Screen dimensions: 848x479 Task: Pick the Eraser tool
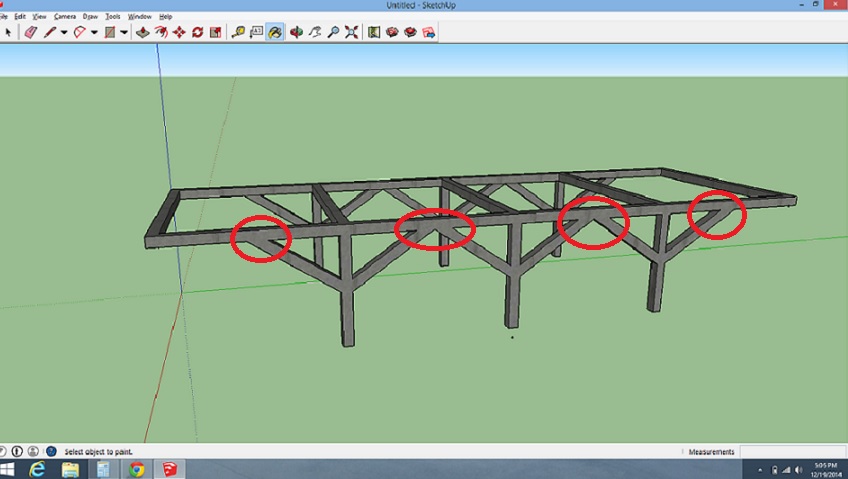pyautogui.click(x=30, y=32)
